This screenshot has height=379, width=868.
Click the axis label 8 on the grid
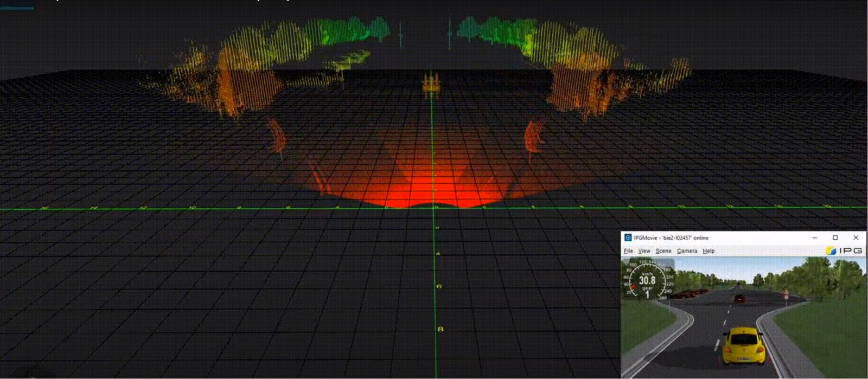pyautogui.click(x=440, y=329)
